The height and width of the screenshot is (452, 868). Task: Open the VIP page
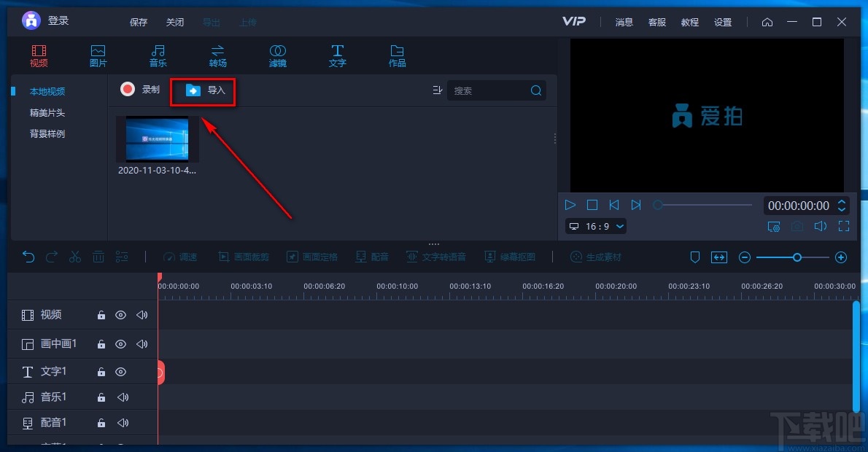click(x=573, y=21)
